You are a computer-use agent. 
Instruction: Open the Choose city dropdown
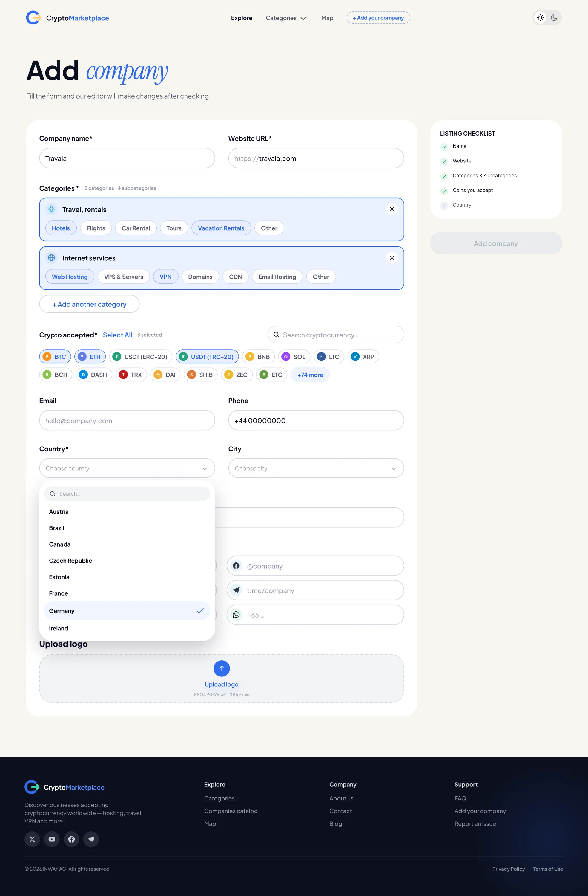(316, 468)
